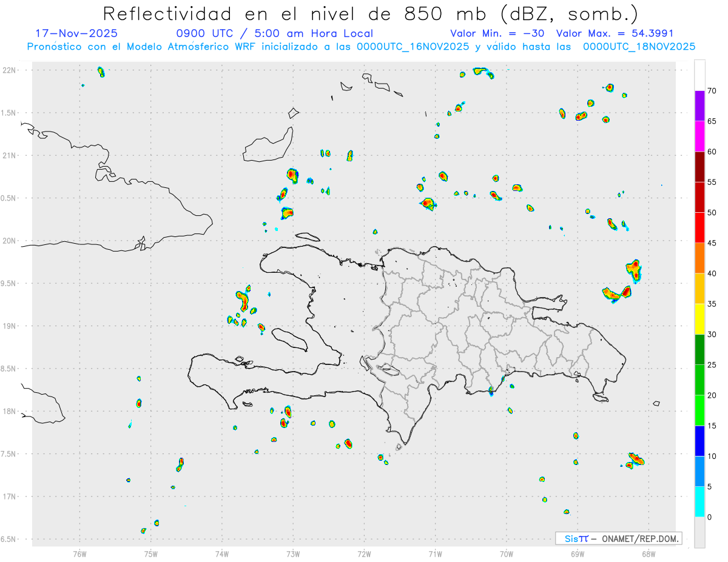
Task: Click the time text "0900 UTC / 5:00 am Hora Local"
Action: (275, 33)
